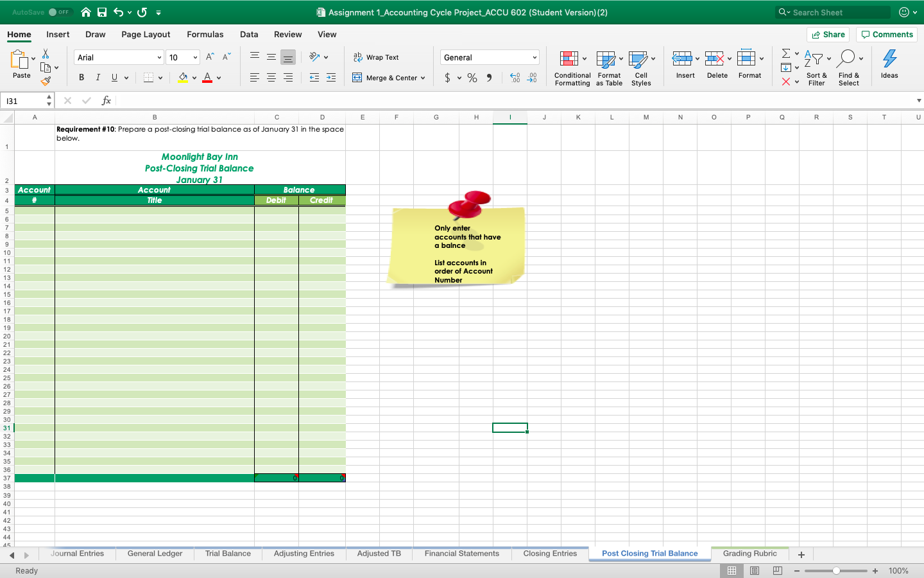Toggle Italic formatting
Viewport: 924px width, 578px height.
[98, 78]
